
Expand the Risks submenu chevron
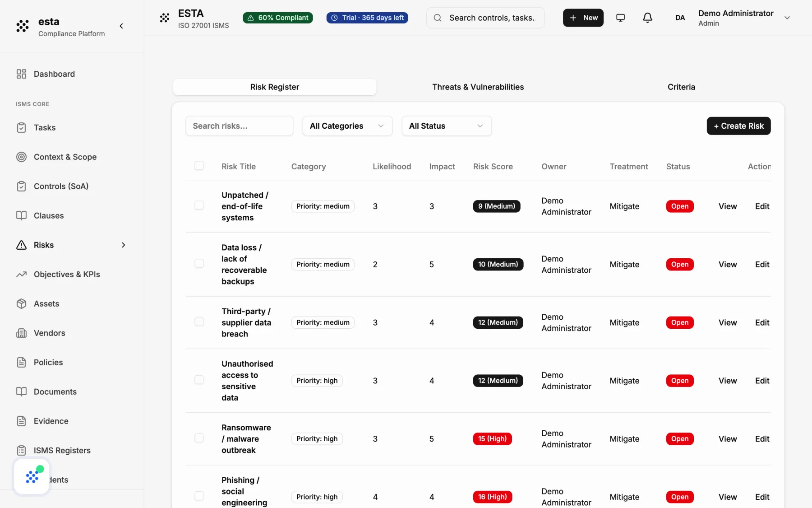(x=123, y=245)
